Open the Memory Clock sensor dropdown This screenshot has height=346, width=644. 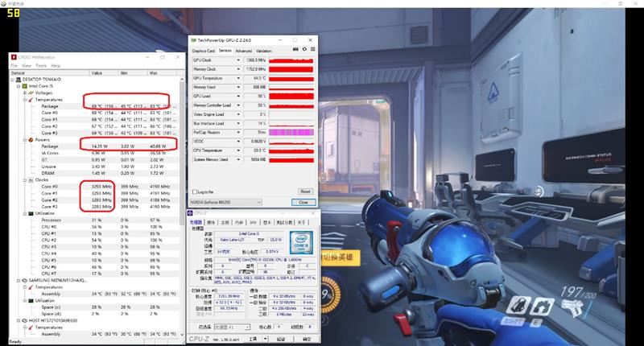[238, 69]
